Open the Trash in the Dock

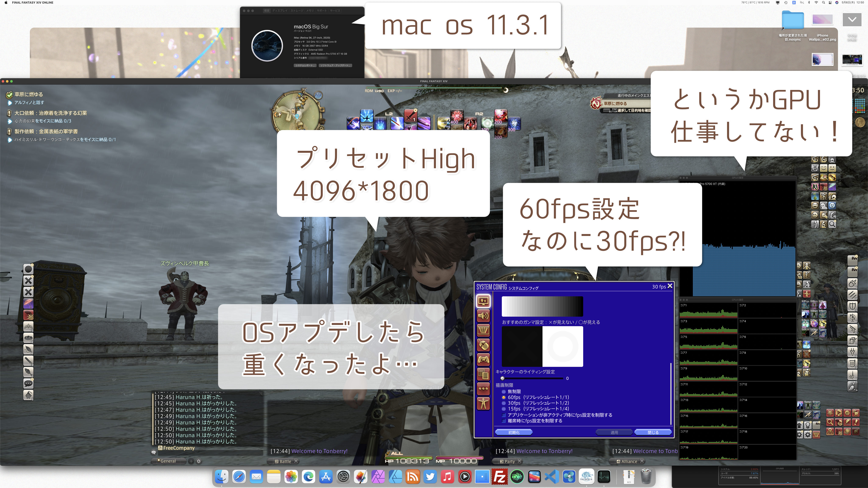click(646, 477)
